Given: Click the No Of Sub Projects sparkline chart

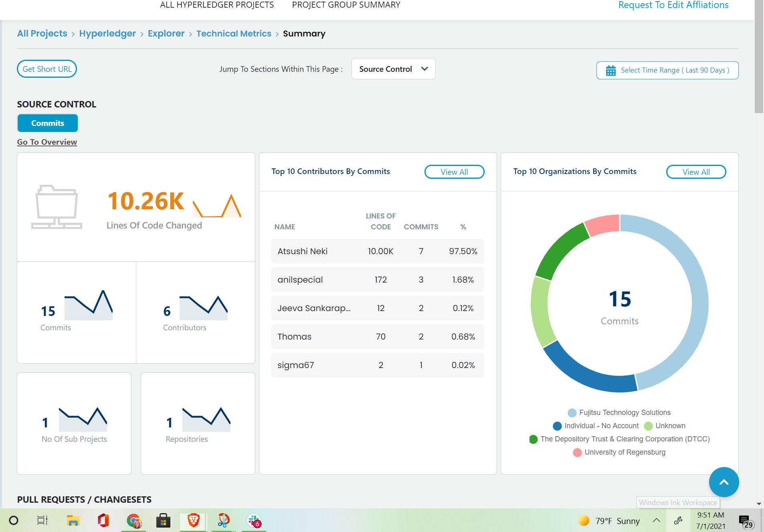Looking at the screenshot, I should [83, 419].
